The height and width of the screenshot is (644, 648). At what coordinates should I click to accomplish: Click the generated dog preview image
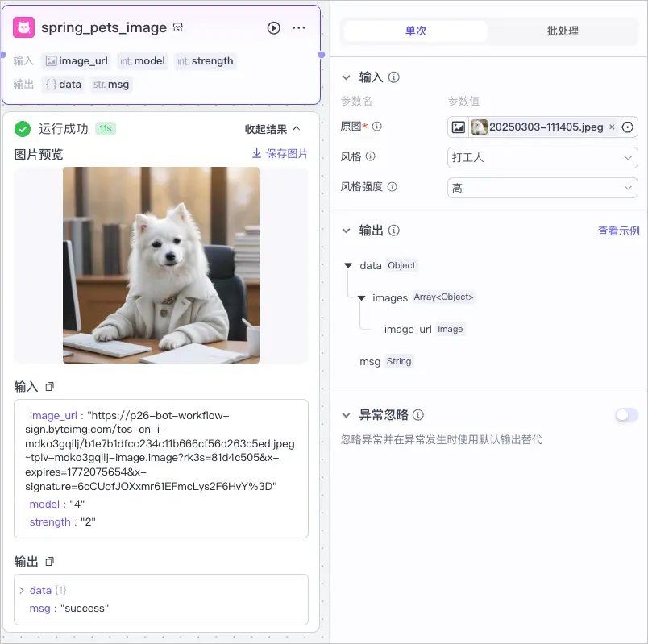(161, 265)
